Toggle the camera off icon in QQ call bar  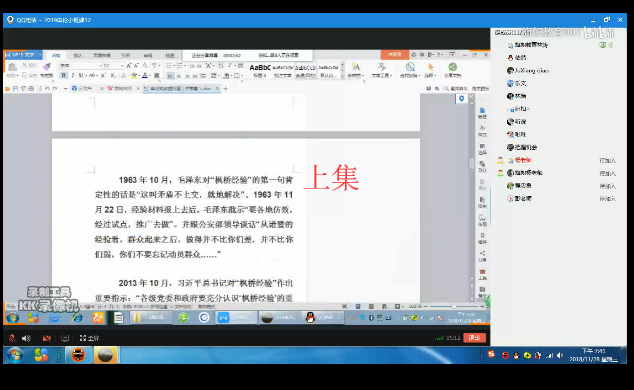47,338
